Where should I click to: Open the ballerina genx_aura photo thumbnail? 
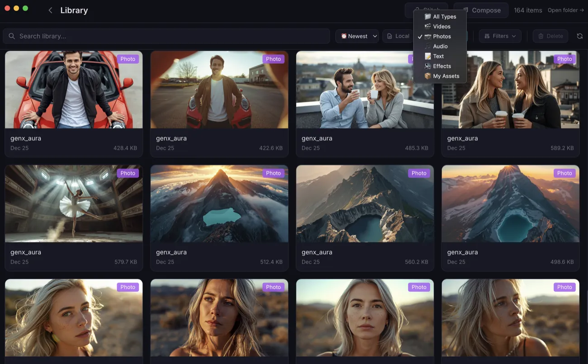(x=74, y=203)
